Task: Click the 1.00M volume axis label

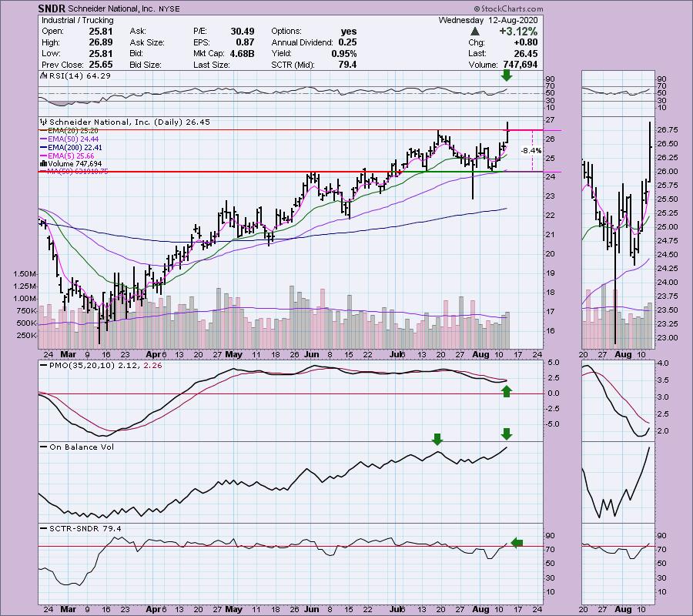Action: 25,299
